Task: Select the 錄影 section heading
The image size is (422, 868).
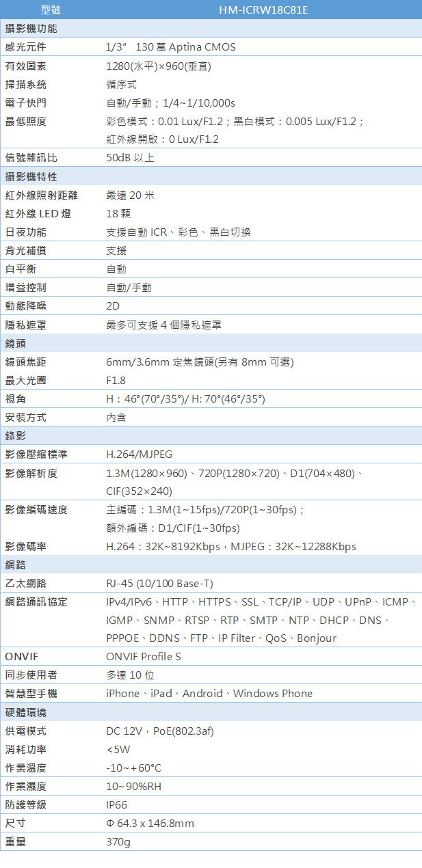Action: click(16, 435)
